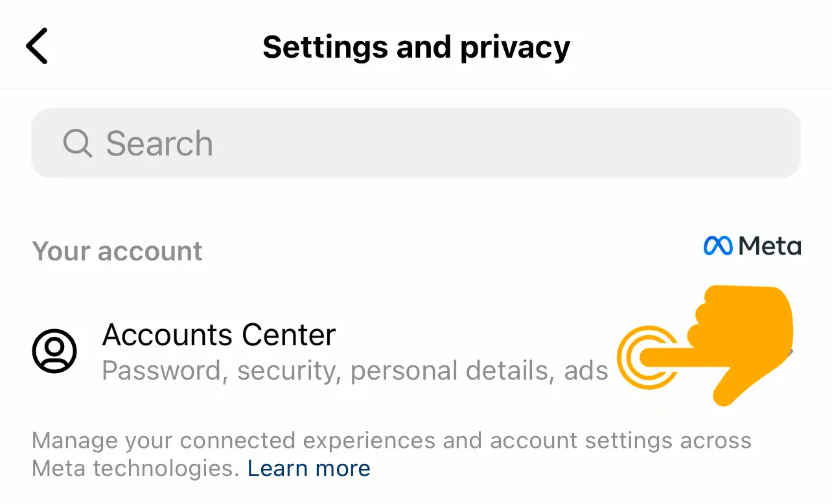Focus the Search settings field

[416, 143]
